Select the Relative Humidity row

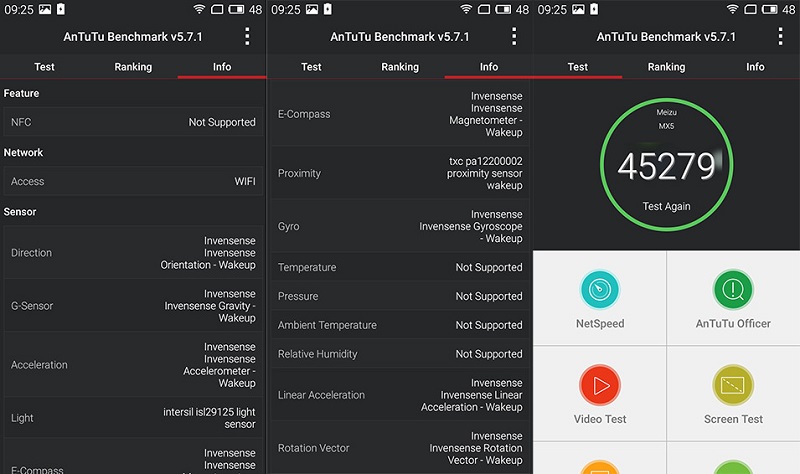click(x=400, y=354)
